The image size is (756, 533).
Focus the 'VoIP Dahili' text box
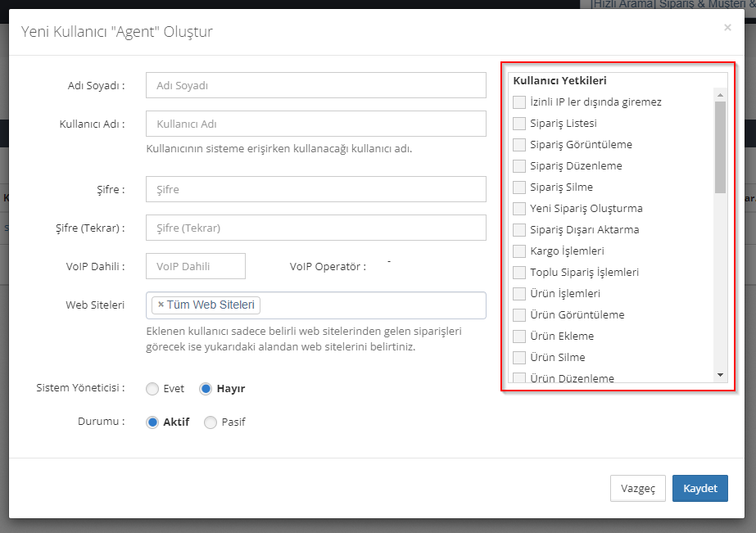tap(196, 266)
